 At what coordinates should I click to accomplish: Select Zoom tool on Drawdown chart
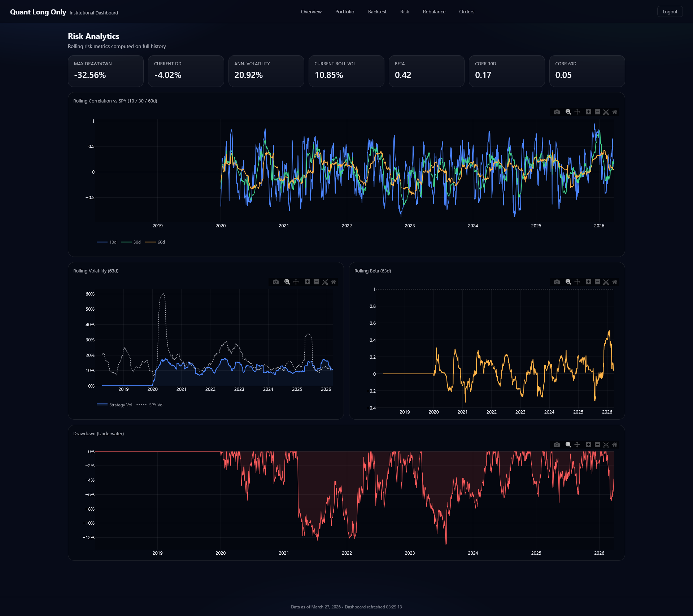pyautogui.click(x=568, y=445)
